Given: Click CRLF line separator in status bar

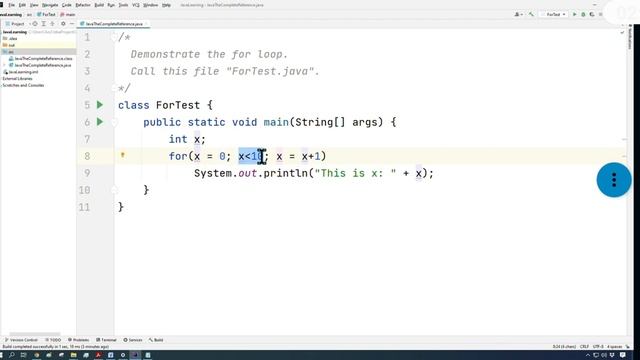Looking at the screenshot, I should point(584,347).
